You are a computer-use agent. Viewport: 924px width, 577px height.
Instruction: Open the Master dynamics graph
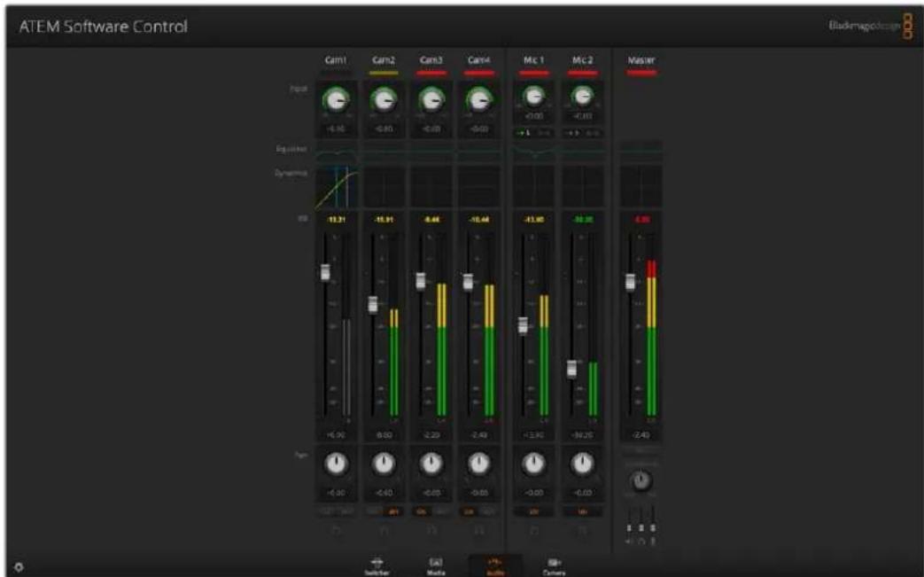click(641, 188)
